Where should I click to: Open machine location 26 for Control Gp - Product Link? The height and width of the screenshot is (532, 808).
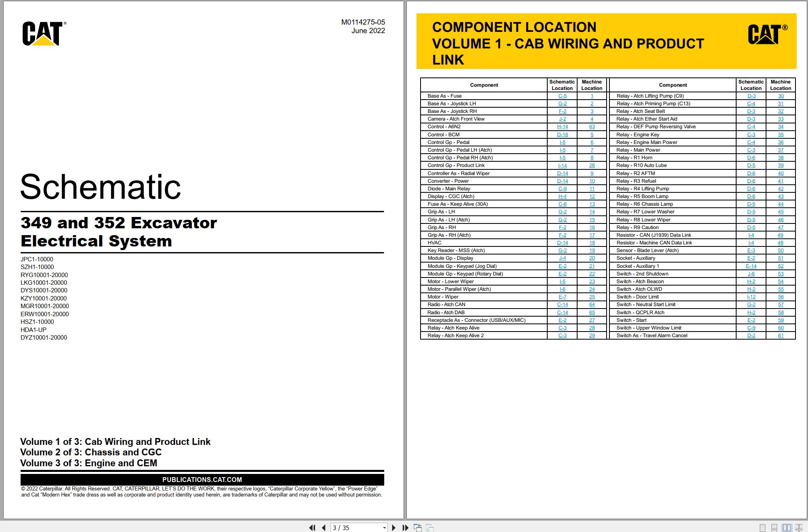coord(592,165)
